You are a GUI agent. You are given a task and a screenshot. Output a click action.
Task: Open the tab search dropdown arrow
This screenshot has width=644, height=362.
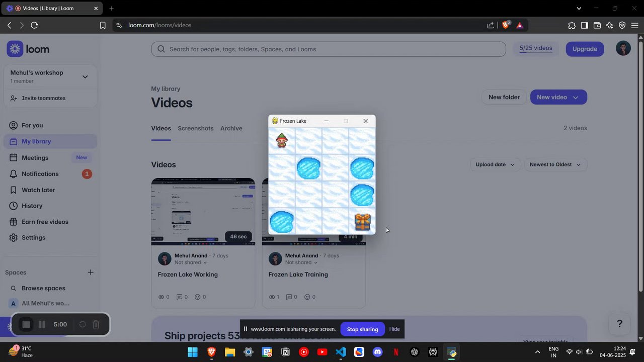(x=579, y=9)
